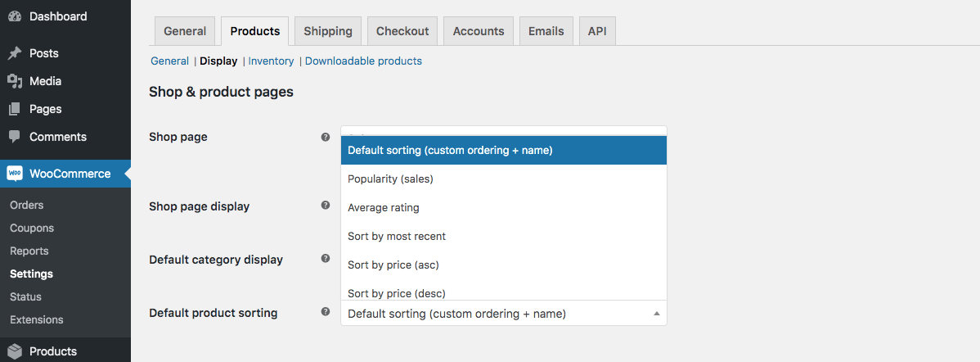Open Pages in the admin sidebar
980x362 pixels.
tap(46, 110)
